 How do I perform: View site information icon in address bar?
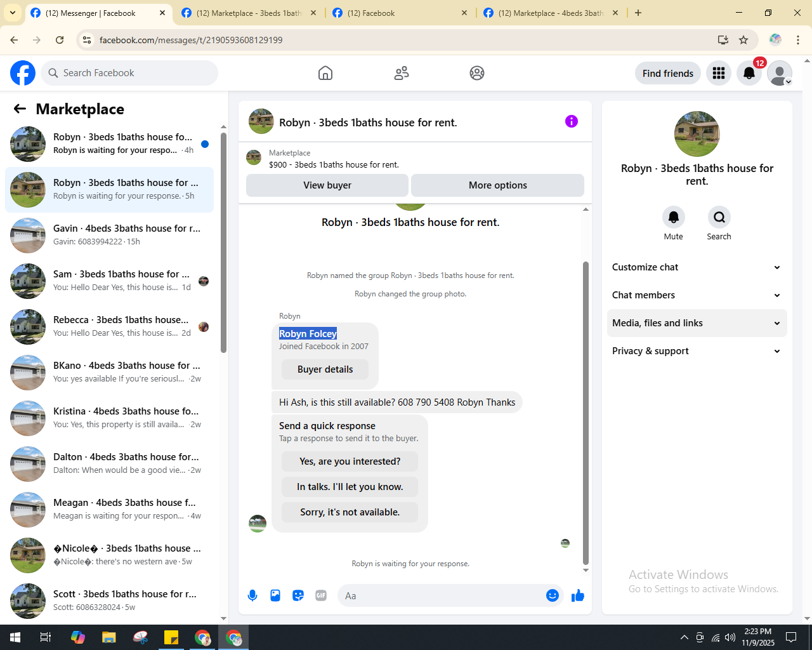tap(87, 40)
